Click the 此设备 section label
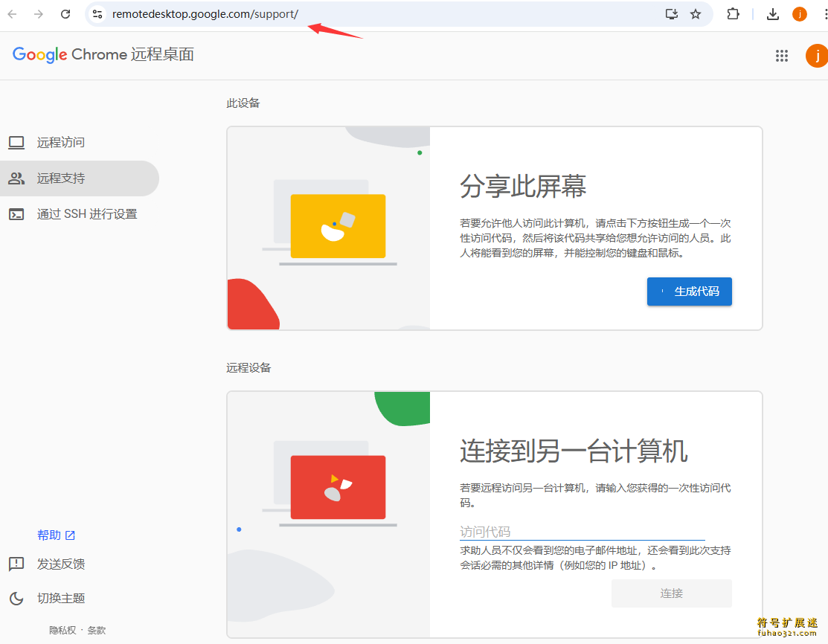The image size is (828, 644). tap(243, 103)
